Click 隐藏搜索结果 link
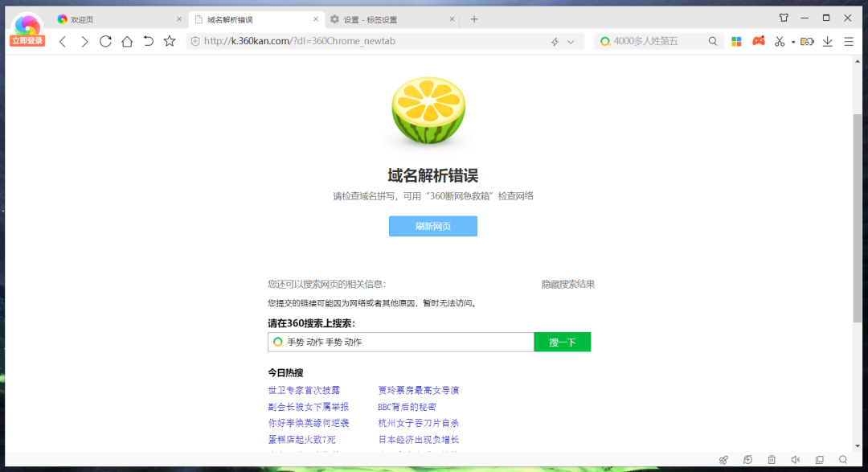Image resolution: width=868 pixels, height=472 pixels. [x=568, y=284]
